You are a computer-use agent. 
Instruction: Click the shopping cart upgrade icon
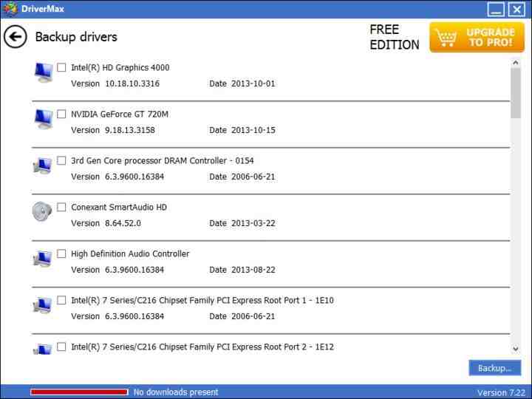pyautogui.click(x=446, y=38)
